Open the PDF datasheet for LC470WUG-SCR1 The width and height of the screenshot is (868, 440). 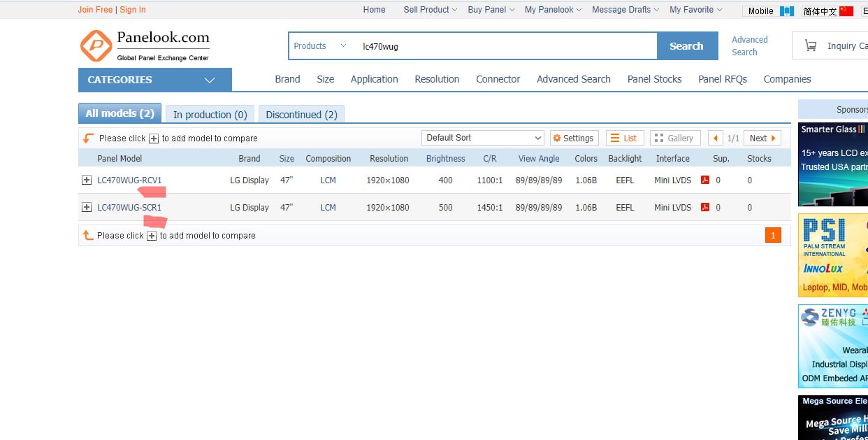tap(705, 207)
